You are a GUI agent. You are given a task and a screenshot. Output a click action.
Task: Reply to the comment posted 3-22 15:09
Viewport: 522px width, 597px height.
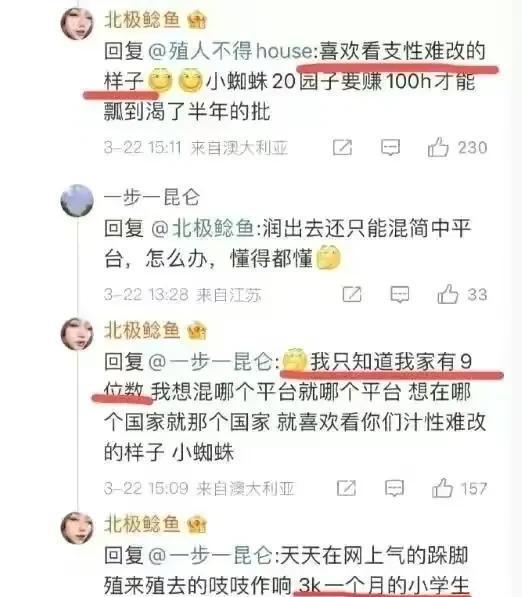[394, 488]
